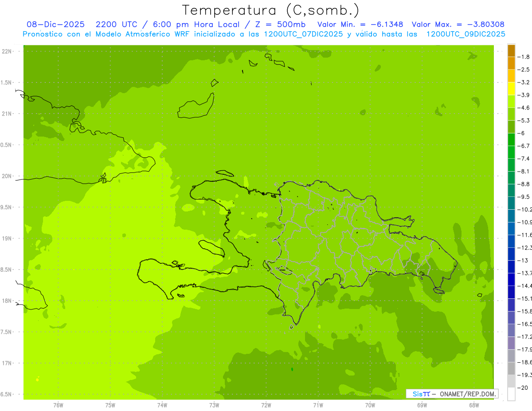The image size is (532, 411).
Task: Click the "Temperatura (C,somb.)" title
Action: tap(270, 10)
